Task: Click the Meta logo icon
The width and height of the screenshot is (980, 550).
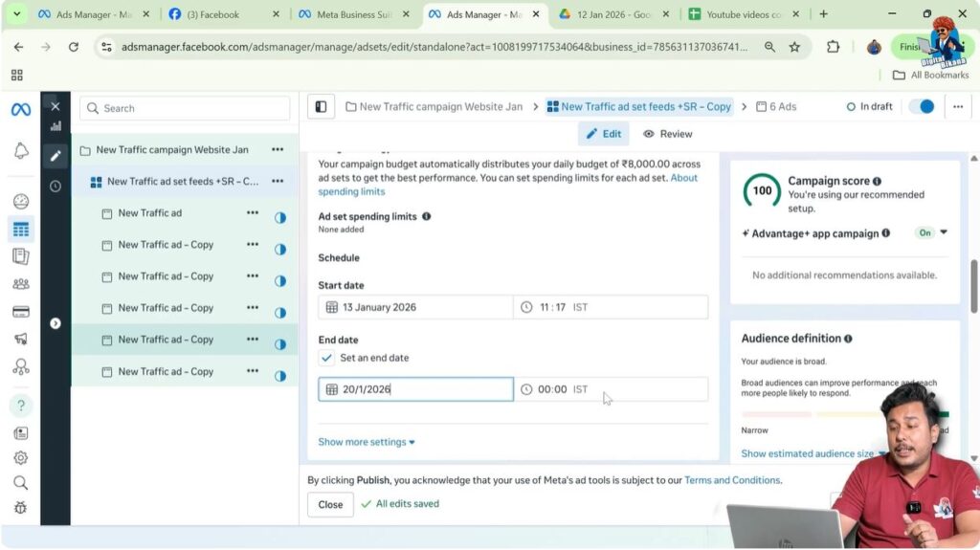Action: (20, 109)
